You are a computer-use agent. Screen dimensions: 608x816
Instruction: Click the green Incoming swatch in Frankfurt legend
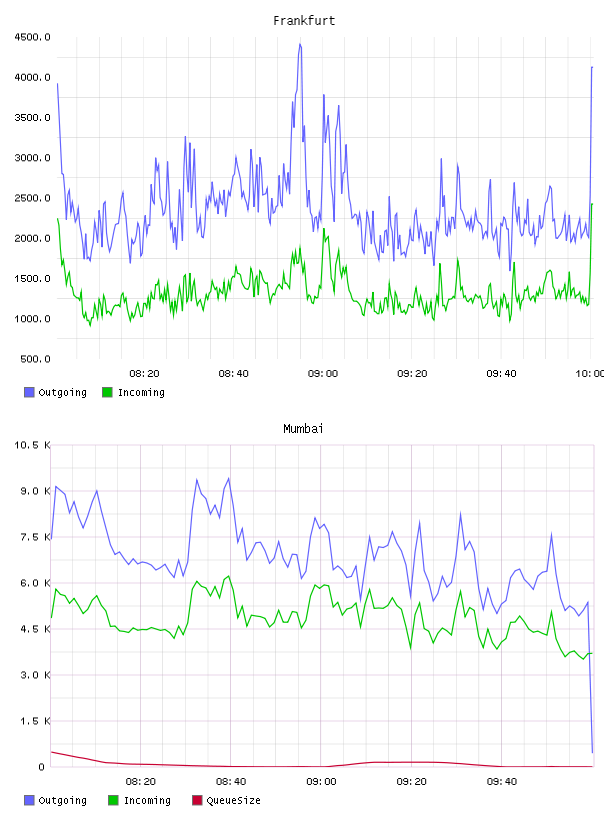[x=107, y=392]
